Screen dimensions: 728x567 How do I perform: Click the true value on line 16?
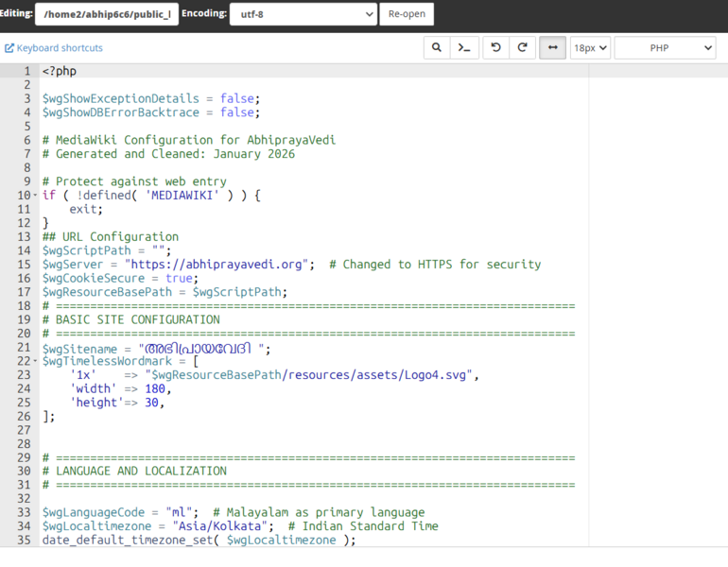pos(179,279)
